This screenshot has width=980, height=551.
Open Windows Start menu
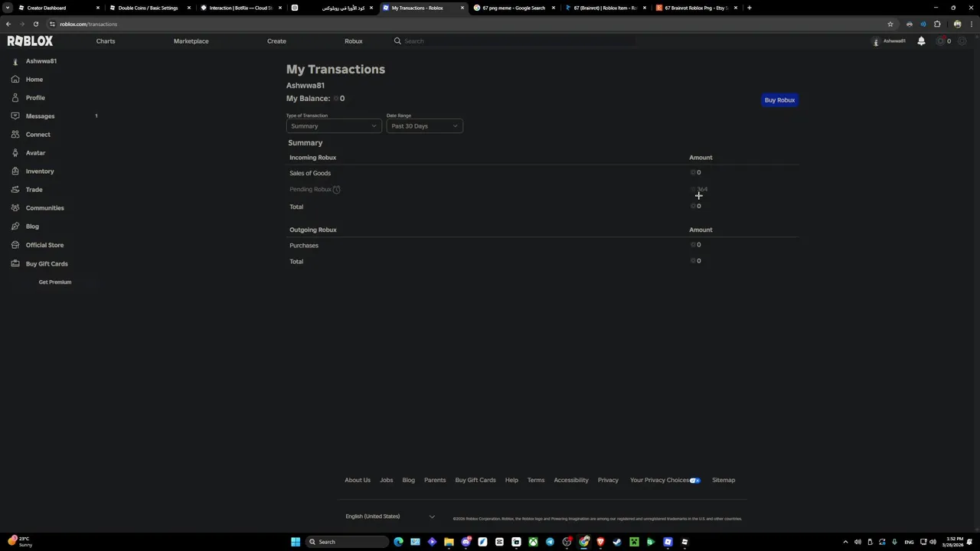296,542
